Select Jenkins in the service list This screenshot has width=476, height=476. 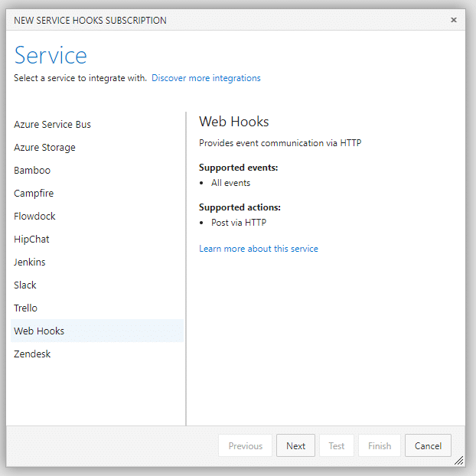pyautogui.click(x=97, y=262)
